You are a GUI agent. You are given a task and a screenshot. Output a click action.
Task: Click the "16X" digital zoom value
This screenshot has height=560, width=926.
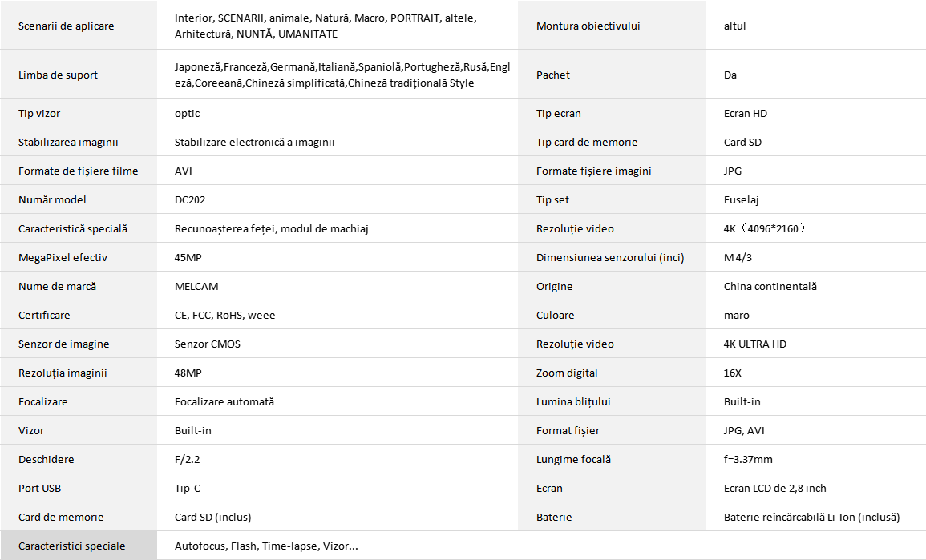[733, 373]
